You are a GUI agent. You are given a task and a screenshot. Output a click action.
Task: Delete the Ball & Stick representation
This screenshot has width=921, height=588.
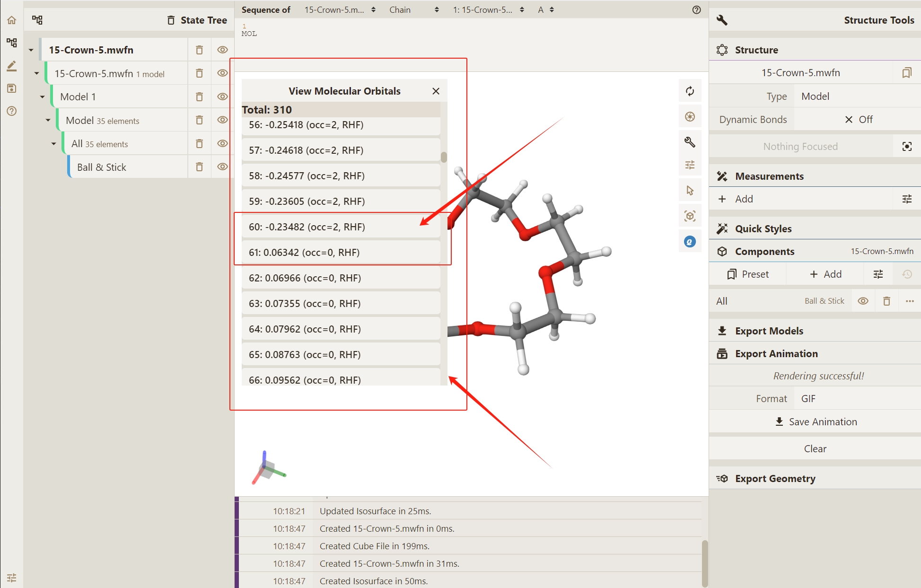tap(199, 167)
